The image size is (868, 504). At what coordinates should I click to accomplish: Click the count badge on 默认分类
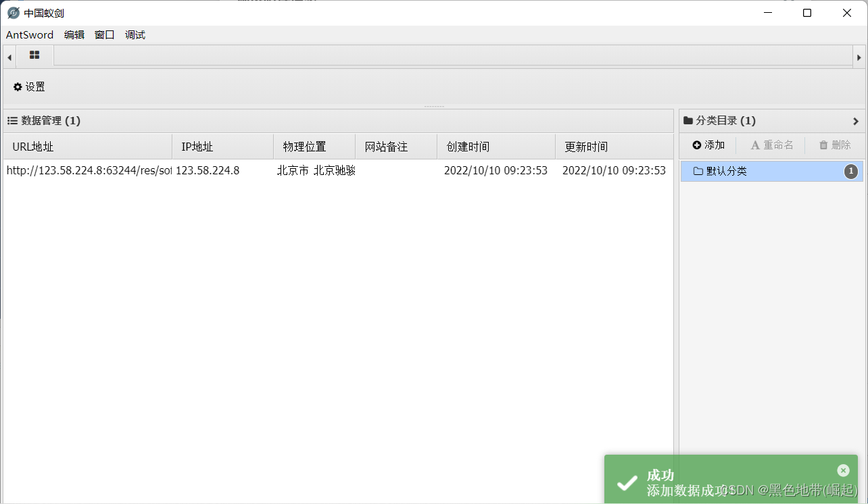click(x=850, y=171)
